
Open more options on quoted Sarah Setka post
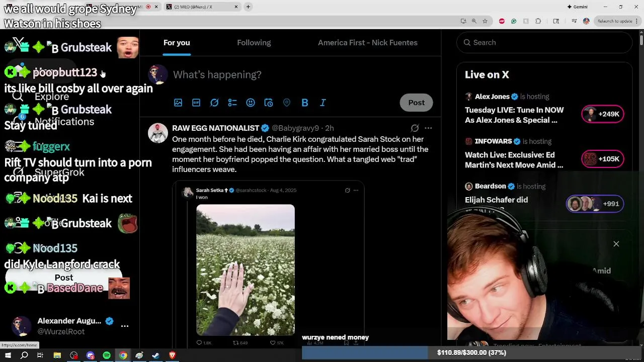pos(356,190)
